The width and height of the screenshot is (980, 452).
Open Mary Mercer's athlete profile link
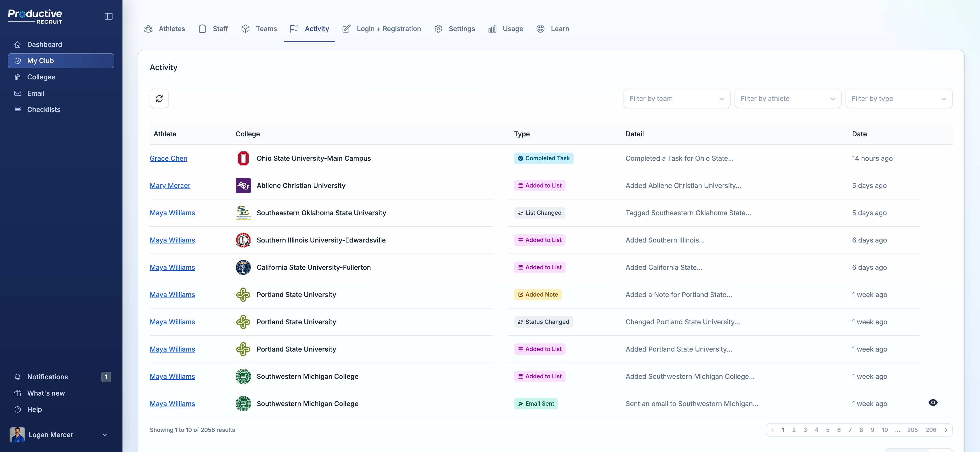(x=170, y=186)
